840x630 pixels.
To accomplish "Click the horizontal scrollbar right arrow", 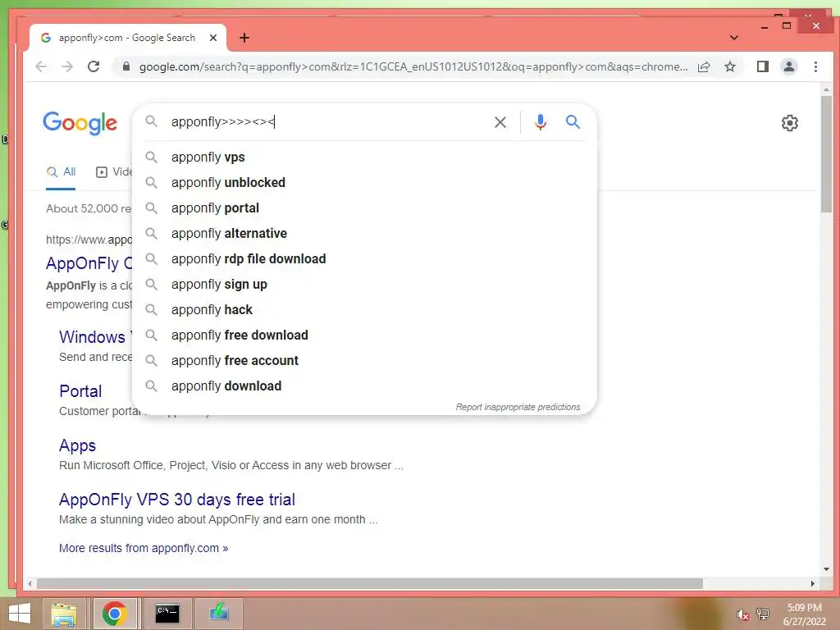I will (x=813, y=583).
